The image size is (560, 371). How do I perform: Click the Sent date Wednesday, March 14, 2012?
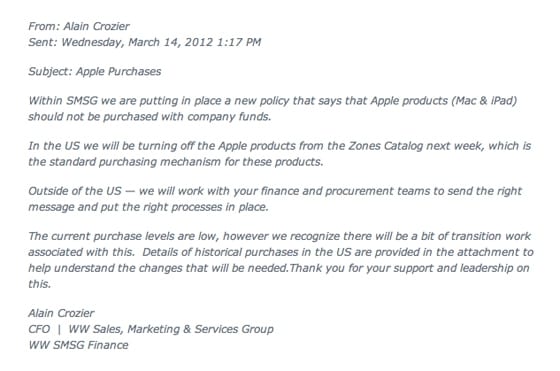coord(137,42)
